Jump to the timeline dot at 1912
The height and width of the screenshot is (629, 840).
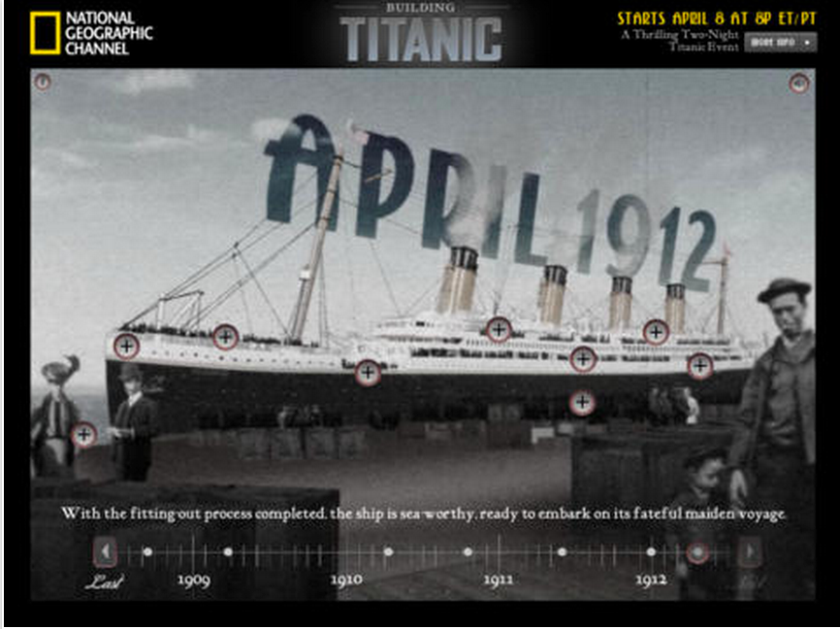651,551
